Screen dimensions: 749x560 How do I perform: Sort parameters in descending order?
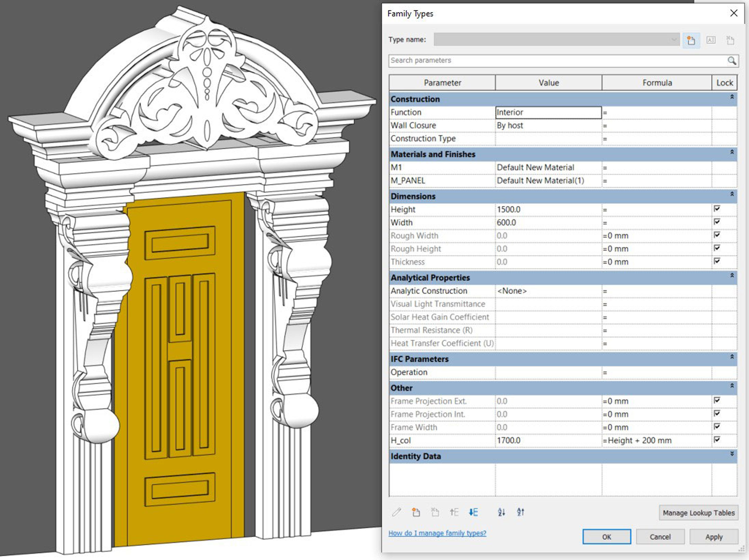[521, 512]
